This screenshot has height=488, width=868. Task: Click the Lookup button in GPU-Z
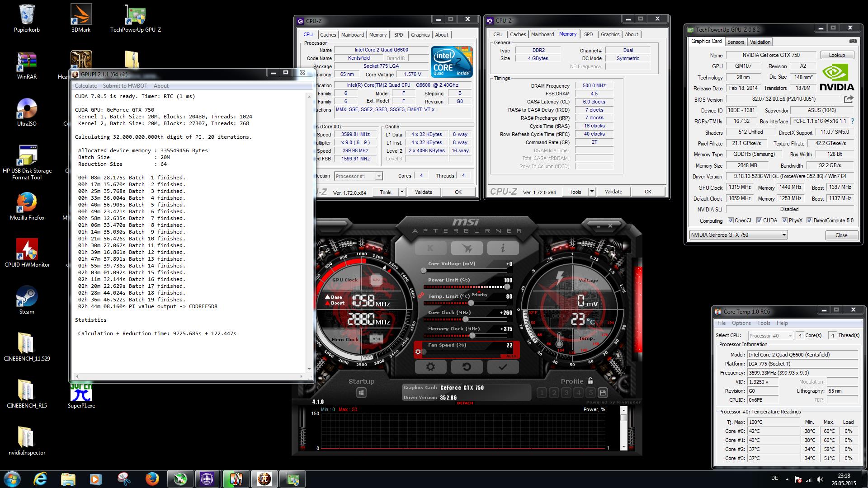tap(837, 55)
